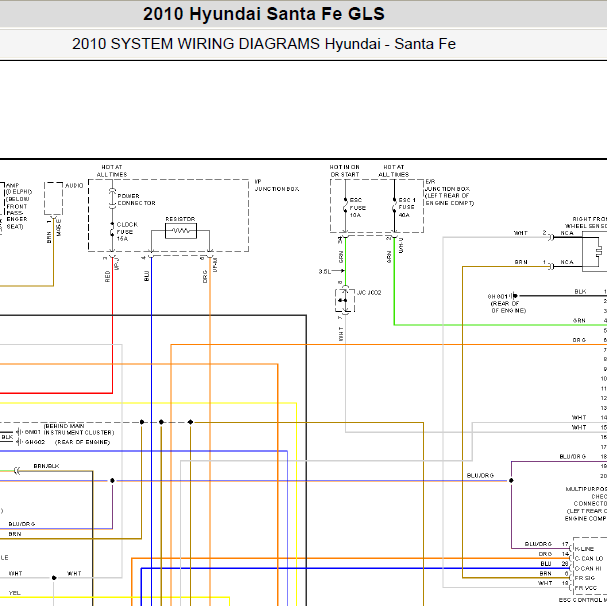Click the "3.5L" engine note
Screen dimensions: 607x606
click(325, 271)
